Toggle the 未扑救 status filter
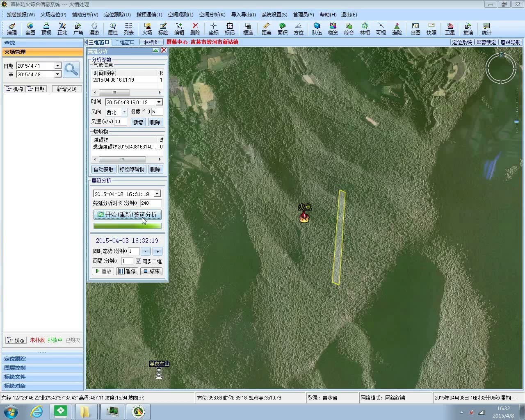 coord(37,340)
